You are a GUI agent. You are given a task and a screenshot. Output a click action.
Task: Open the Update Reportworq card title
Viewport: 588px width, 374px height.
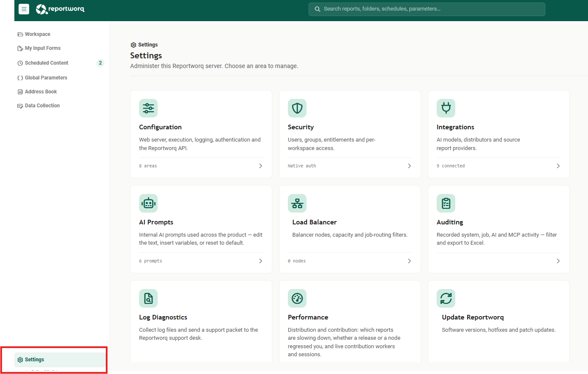point(473,317)
